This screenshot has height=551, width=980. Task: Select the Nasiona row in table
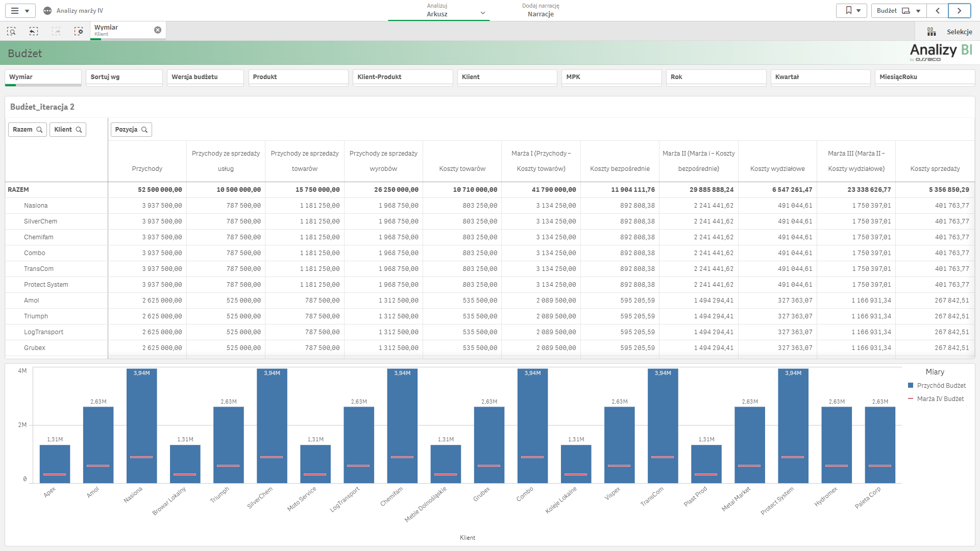point(36,206)
